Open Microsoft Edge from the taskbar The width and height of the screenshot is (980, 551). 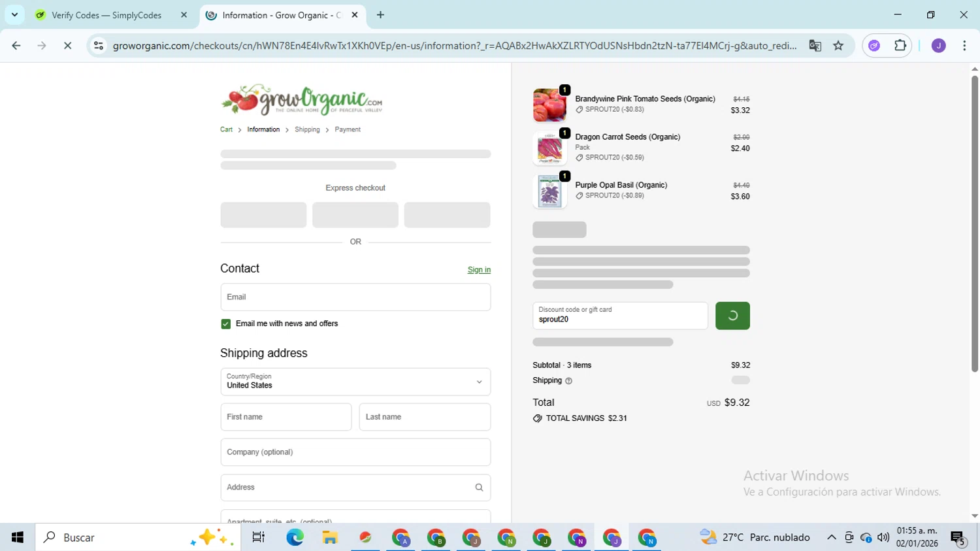click(295, 537)
